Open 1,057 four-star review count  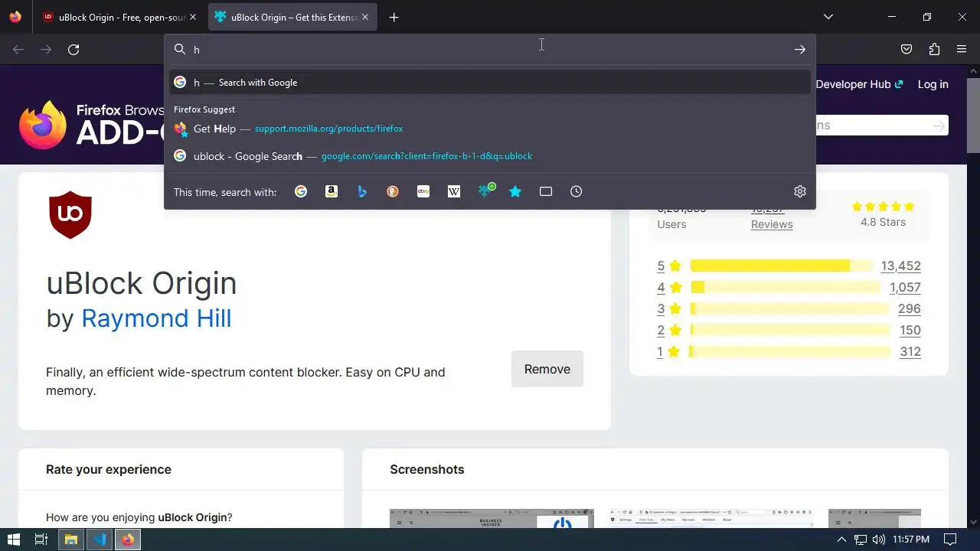pos(905,288)
